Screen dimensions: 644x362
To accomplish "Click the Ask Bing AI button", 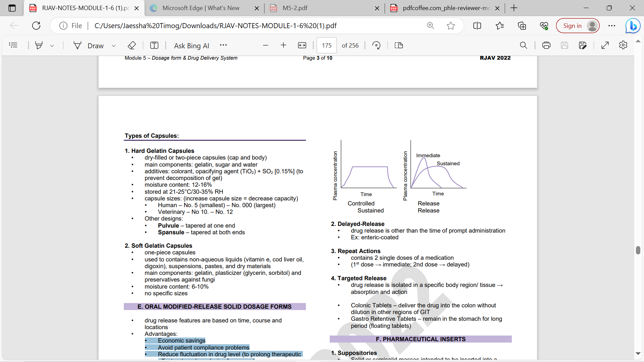I will point(191,46).
